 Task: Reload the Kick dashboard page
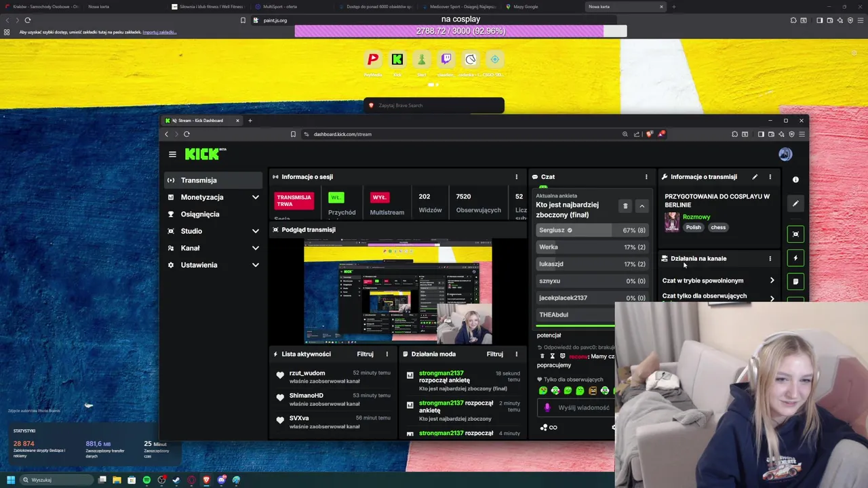pos(186,134)
